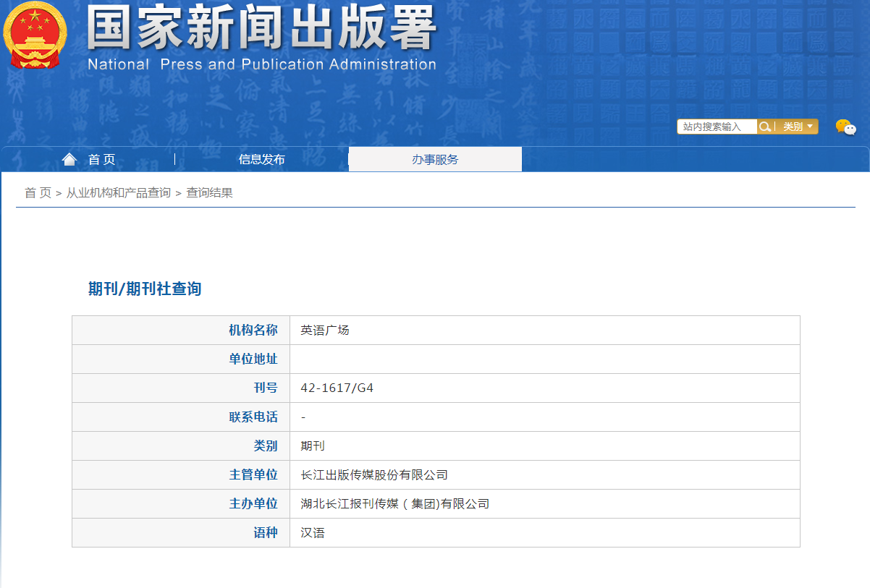Click the house icon in navigation bar
This screenshot has width=870, height=588.
(x=69, y=159)
